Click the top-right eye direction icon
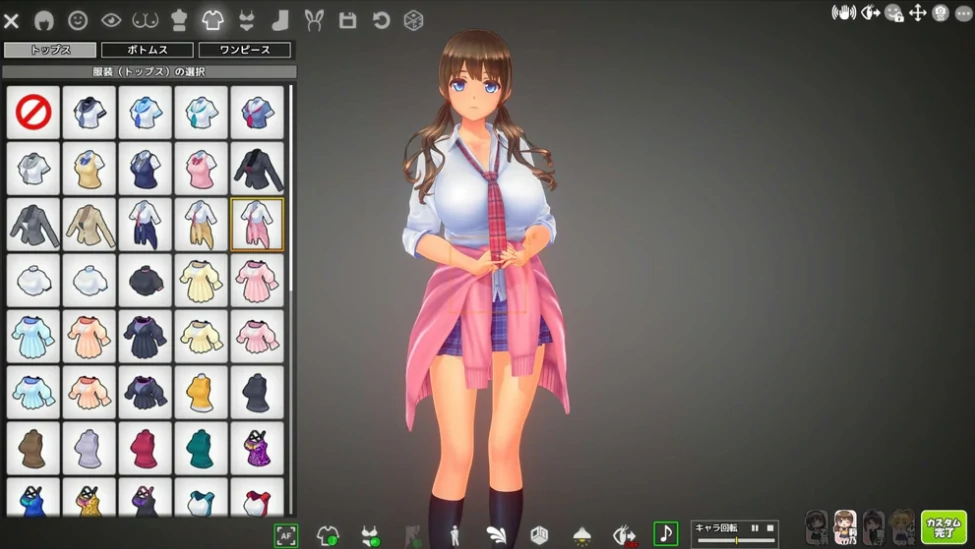The height and width of the screenshot is (549, 975). click(x=870, y=12)
